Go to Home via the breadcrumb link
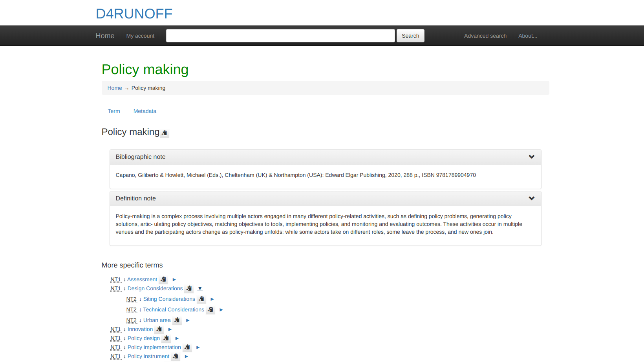The width and height of the screenshot is (644, 362). point(115,88)
